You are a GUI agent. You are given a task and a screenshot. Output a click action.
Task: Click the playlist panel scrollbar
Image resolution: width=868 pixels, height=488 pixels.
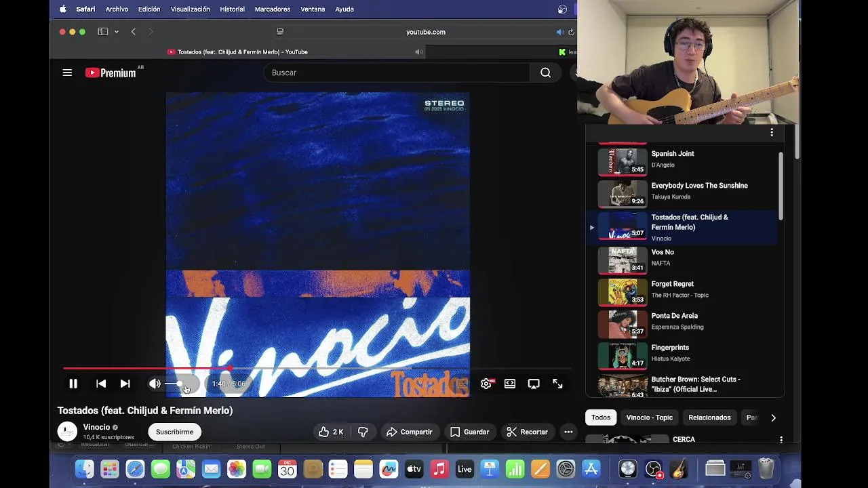coord(781,186)
